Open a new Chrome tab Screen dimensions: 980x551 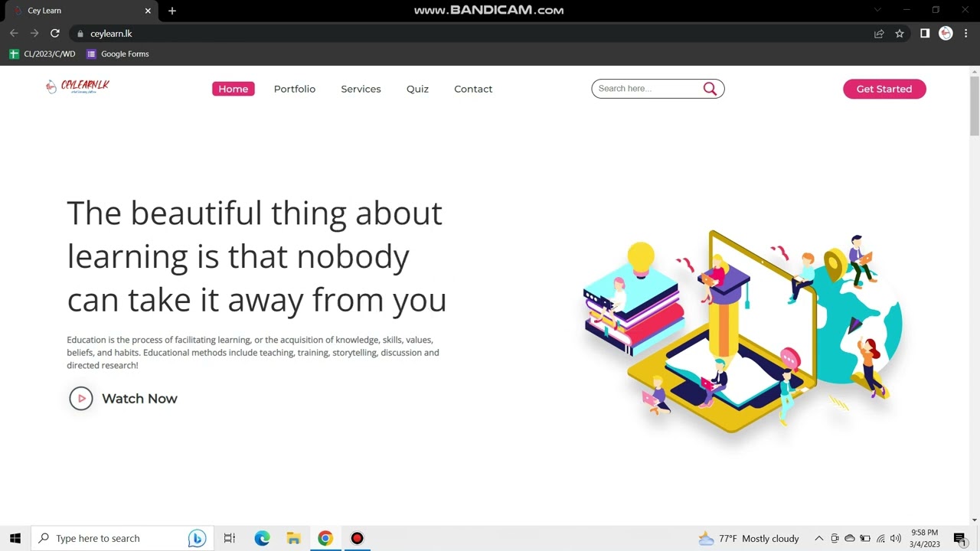172,11
